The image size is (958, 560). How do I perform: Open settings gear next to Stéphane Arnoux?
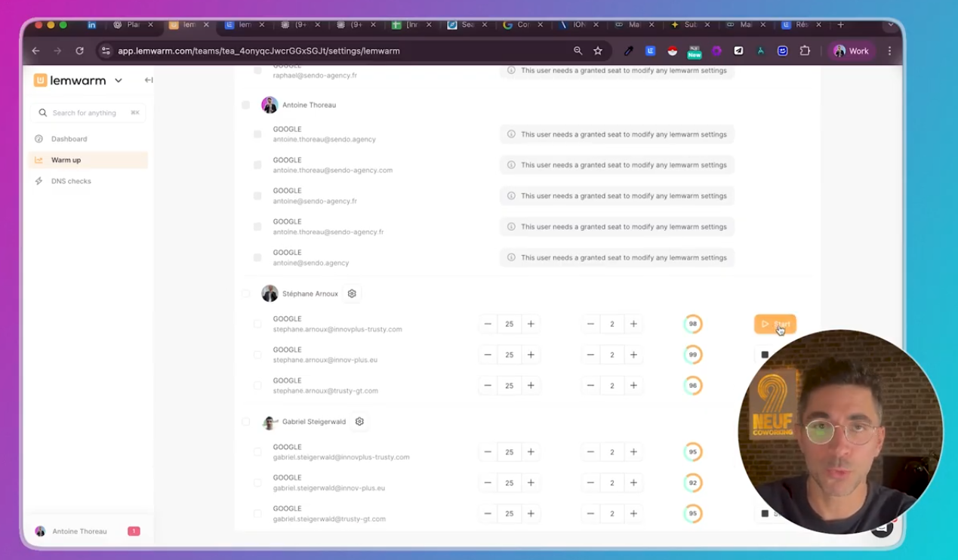tap(352, 294)
